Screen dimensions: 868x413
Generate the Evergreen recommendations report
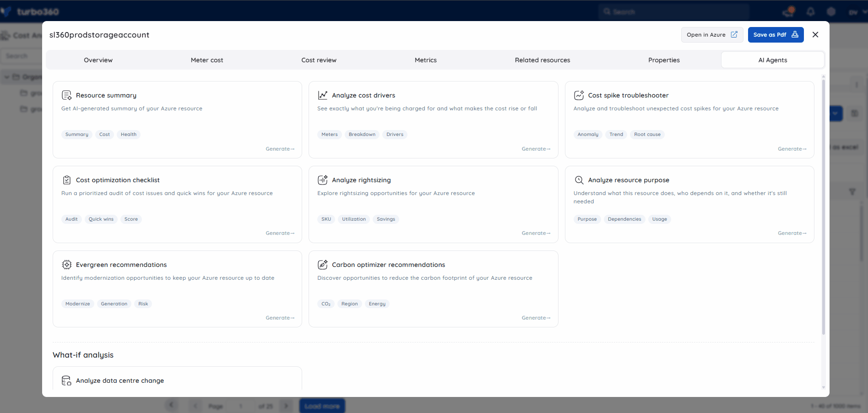tap(280, 318)
